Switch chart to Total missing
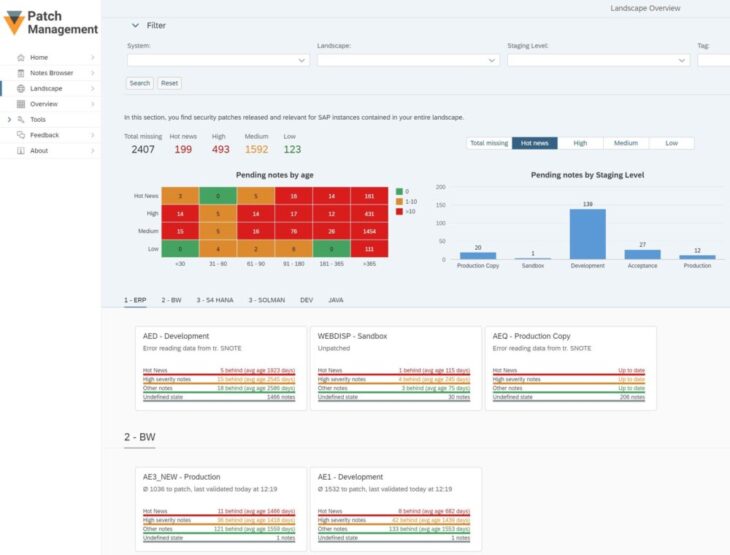This screenshot has width=730, height=555. (489, 143)
